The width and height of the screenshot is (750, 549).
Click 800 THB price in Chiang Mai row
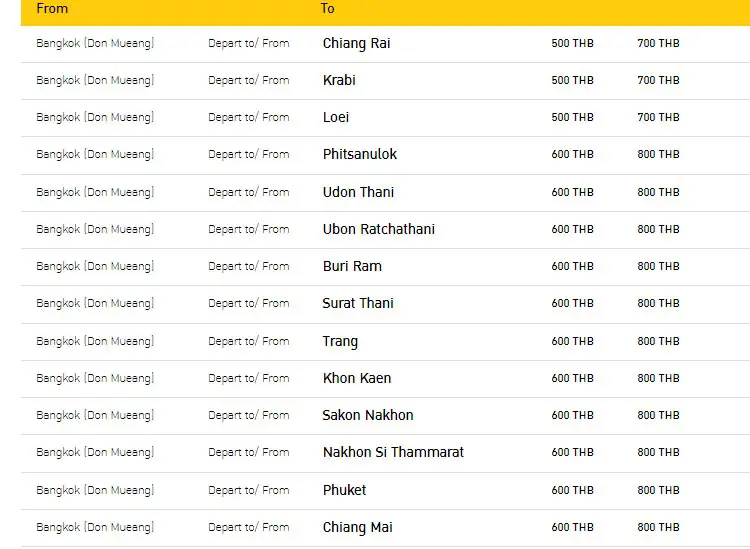coord(658,527)
